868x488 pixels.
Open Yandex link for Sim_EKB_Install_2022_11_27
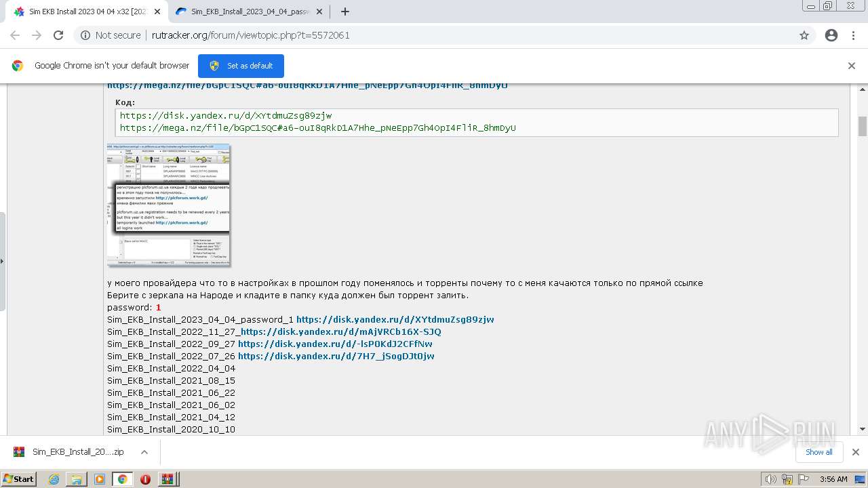[341, 331]
